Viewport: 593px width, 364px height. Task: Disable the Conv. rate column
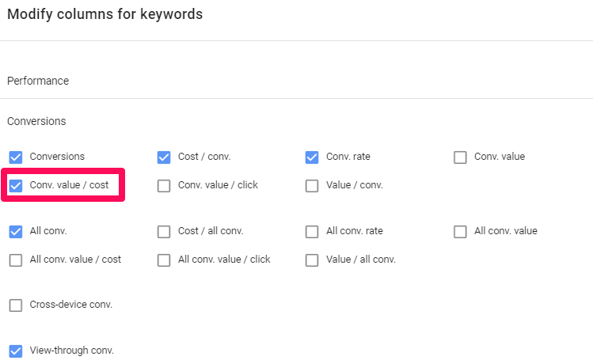click(x=312, y=157)
